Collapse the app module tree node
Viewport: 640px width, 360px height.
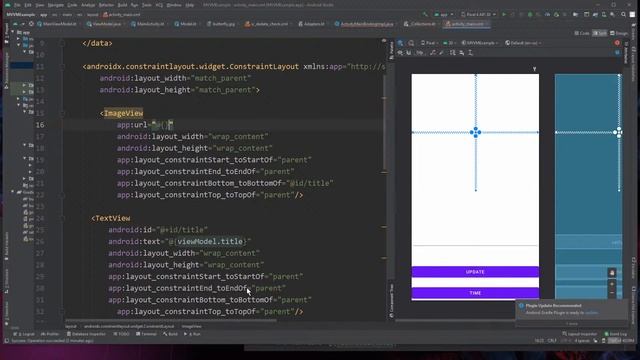[x=13, y=32]
